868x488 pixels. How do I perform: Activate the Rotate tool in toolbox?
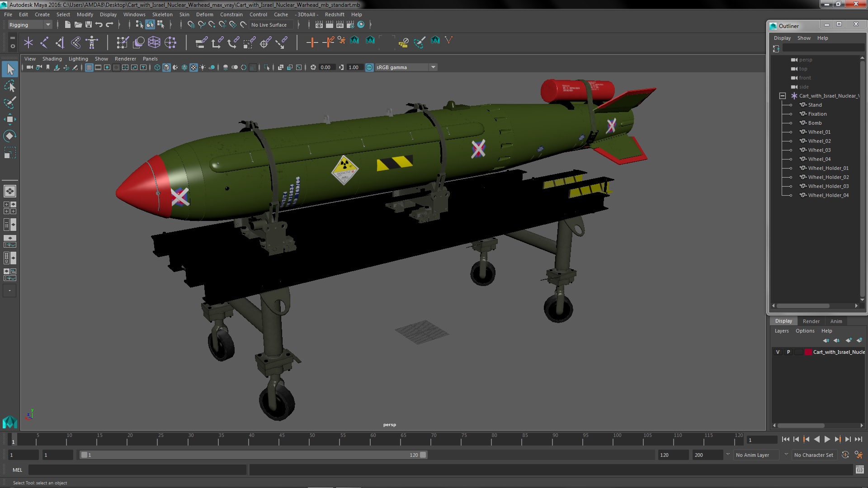(10, 136)
